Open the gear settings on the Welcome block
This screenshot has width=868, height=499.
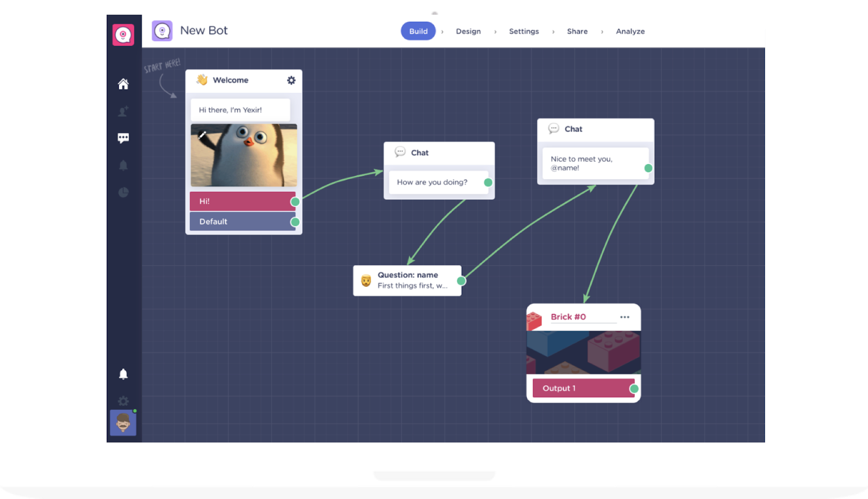(x=291, y=80)
